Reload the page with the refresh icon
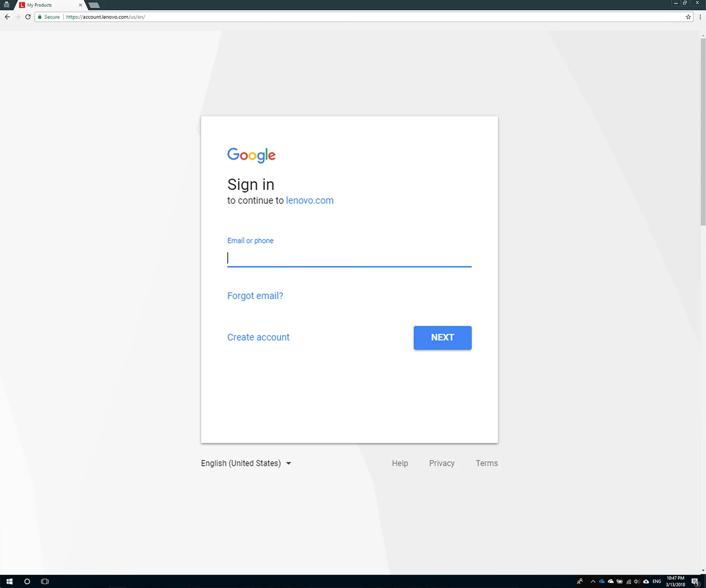The height and width of the screenshot is (588, 706). pyautogui.click(x=28, y=17)
